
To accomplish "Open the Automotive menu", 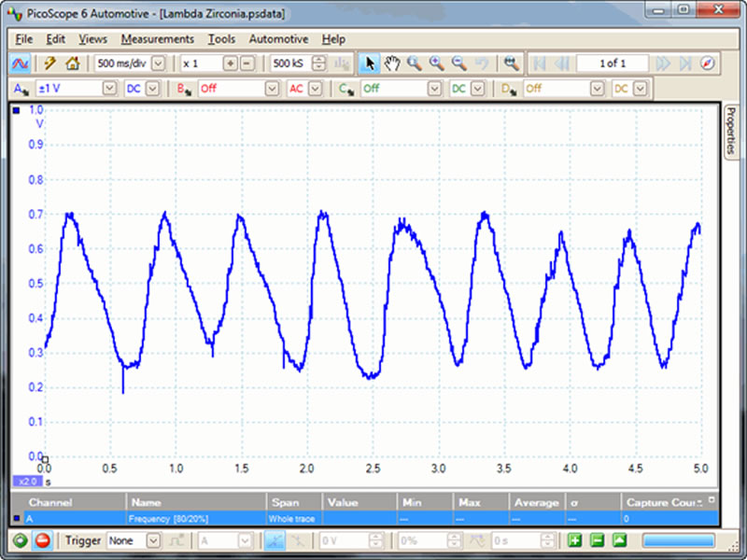I will 278,39.
